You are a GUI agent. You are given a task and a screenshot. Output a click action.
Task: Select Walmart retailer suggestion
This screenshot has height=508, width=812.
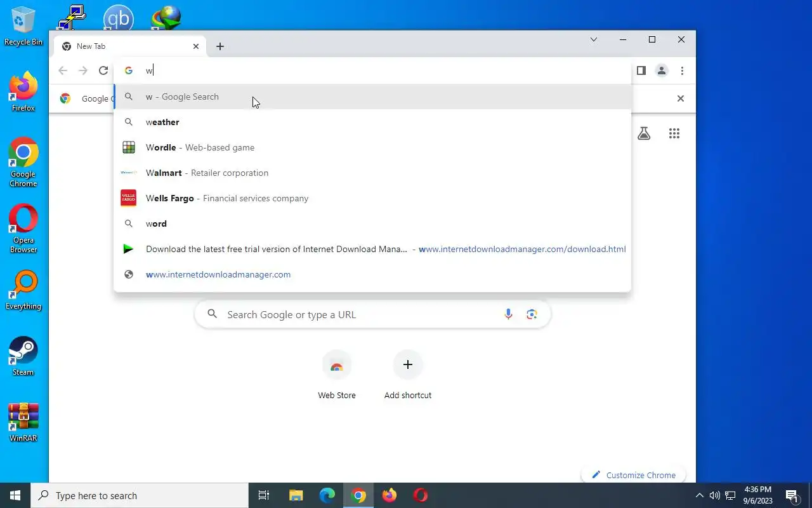click(x=372, y=173)
